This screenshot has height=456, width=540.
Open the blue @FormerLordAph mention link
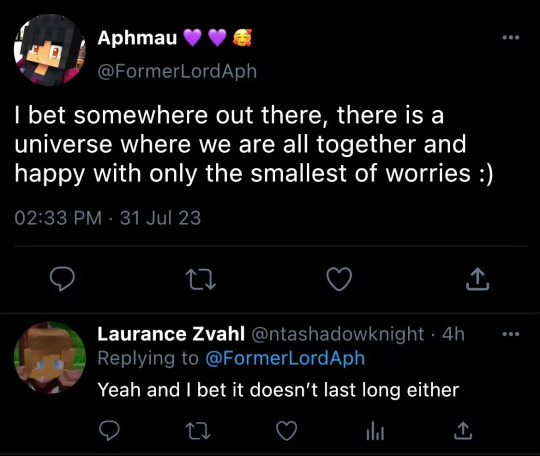tap(285, 358)
